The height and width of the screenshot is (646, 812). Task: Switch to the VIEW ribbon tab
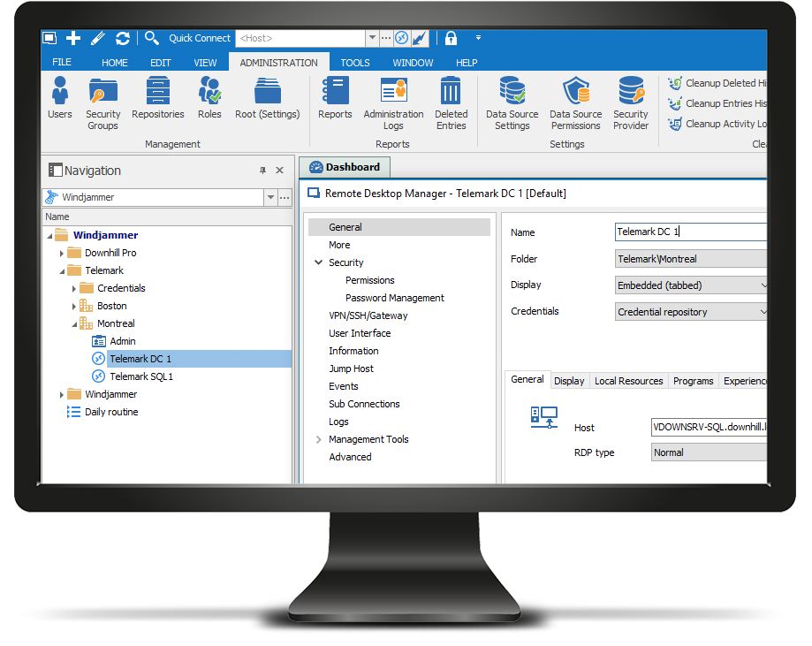(205, 62)
